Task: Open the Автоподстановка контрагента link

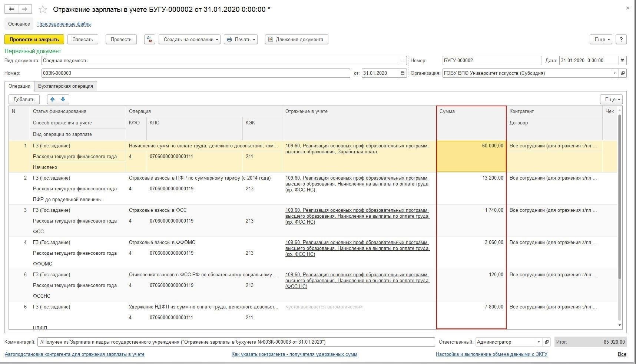Action: click(74, 354)
